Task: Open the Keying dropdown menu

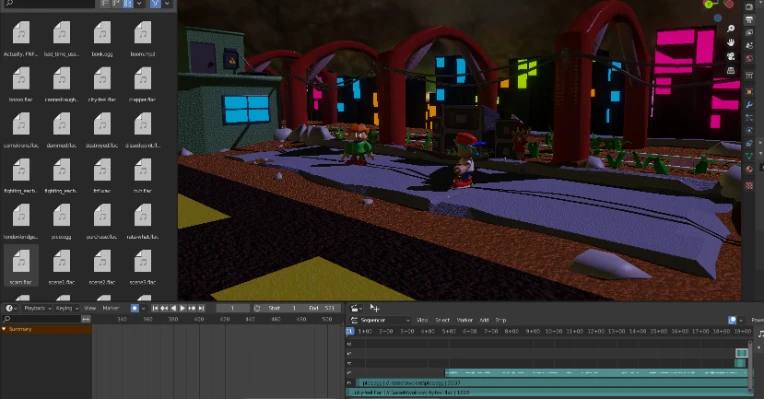Action: 67,308
